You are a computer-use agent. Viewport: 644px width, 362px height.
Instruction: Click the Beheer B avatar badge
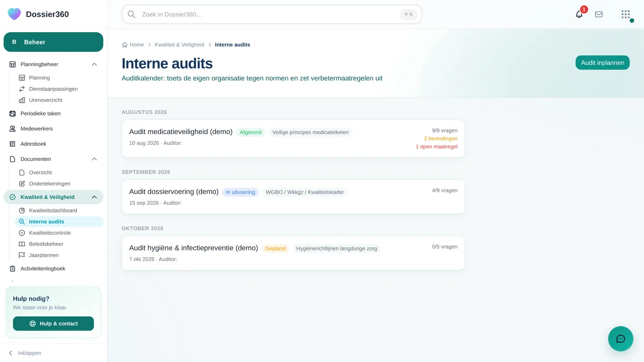(x=14, y=42)
